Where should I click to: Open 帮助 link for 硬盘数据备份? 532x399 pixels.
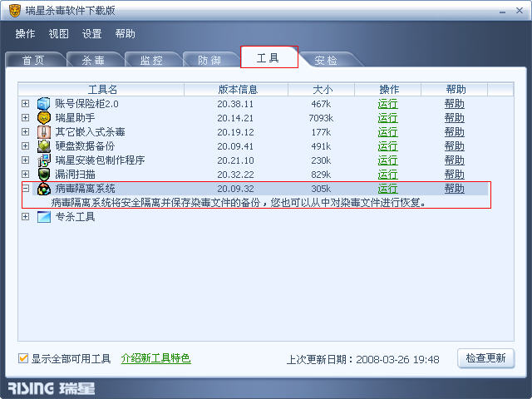pos(455,146)
